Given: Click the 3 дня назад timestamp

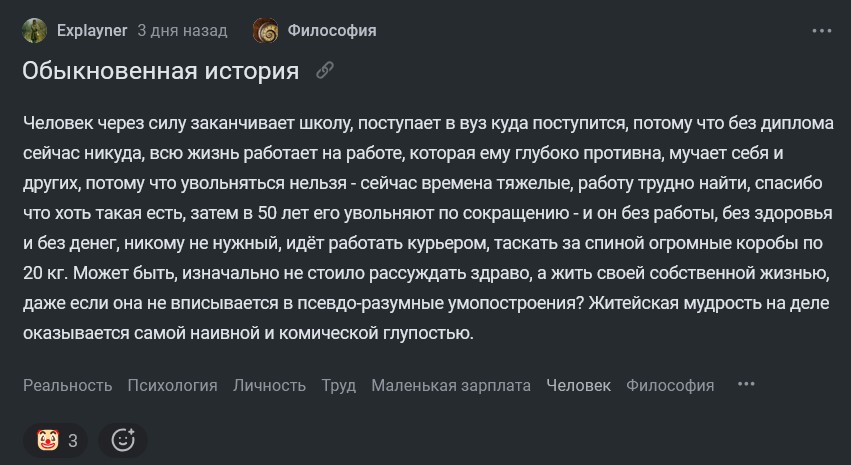Looking at the screenshot, I should click(x=182, y=30).
